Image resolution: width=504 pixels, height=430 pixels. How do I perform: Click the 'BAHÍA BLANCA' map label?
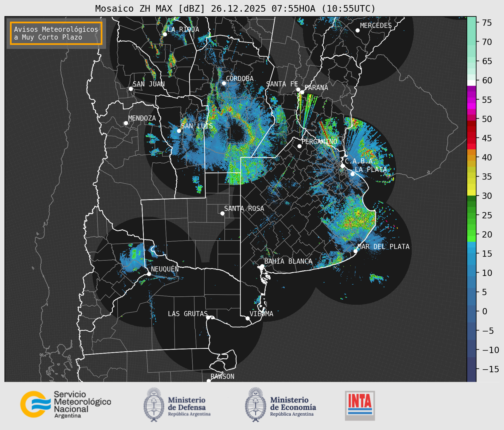tap(288, 261)
